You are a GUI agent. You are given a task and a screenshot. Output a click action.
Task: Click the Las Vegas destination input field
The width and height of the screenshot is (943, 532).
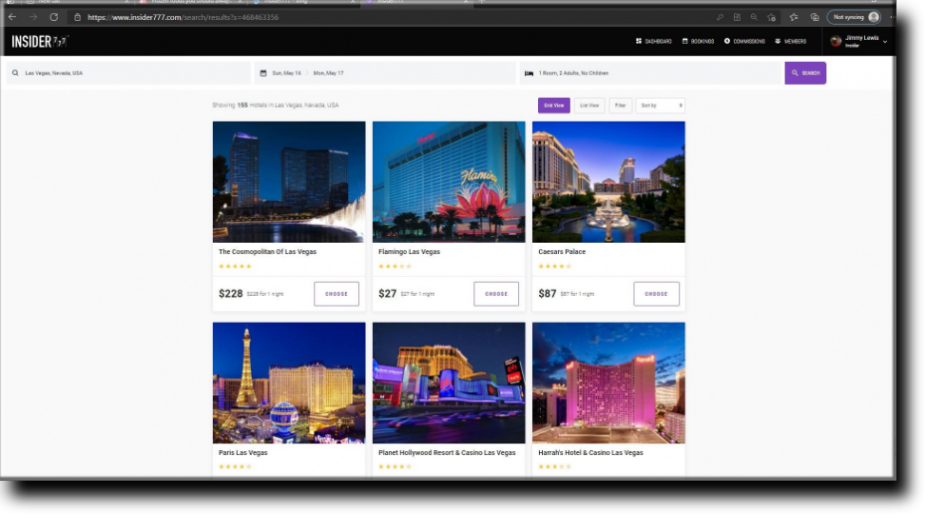coord(128,73)
